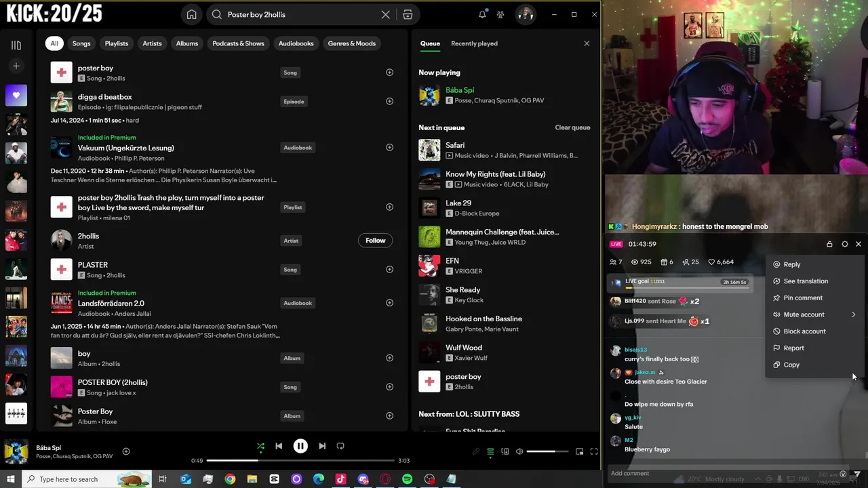The image size is (868, 488).
Task: Click the Add comment field
Action: pyautogui.click(x=722, y=473)
